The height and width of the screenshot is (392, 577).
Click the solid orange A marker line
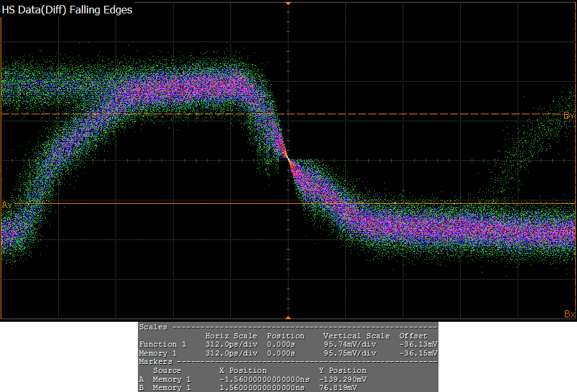(x=160, y=204)
